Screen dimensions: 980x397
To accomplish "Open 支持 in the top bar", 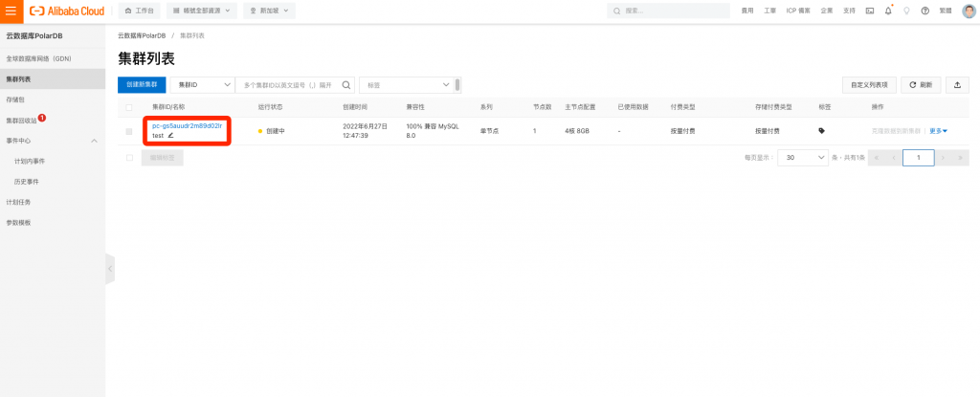I will click(849, 11).
